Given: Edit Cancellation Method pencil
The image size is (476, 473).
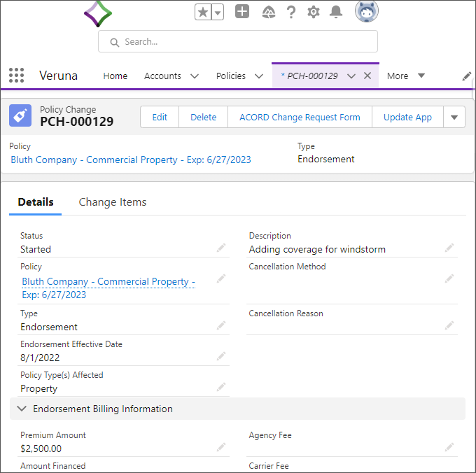Looking at the screenshot, I should coord(449,278).
